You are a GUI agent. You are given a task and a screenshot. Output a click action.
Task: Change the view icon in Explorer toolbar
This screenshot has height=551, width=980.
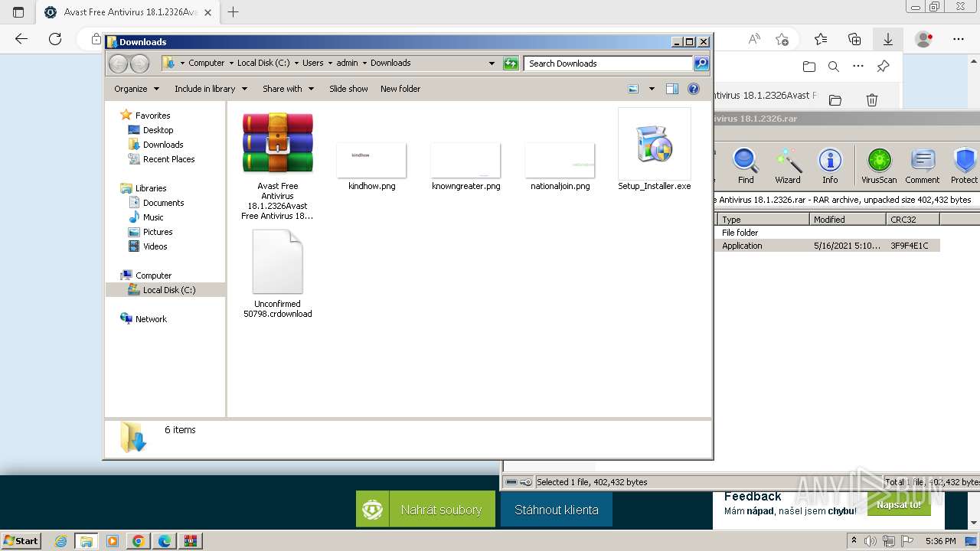(x=633, y=89)
